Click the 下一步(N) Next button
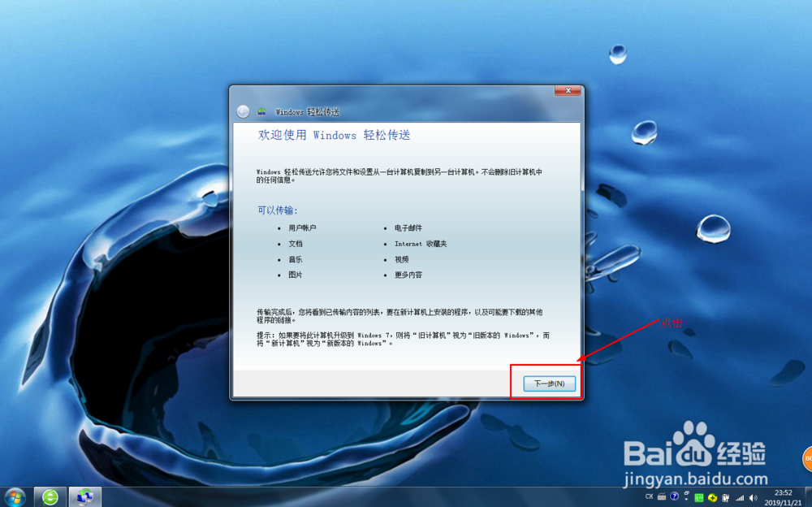Viewport: 812px width, 507px height. click(548, 383)
